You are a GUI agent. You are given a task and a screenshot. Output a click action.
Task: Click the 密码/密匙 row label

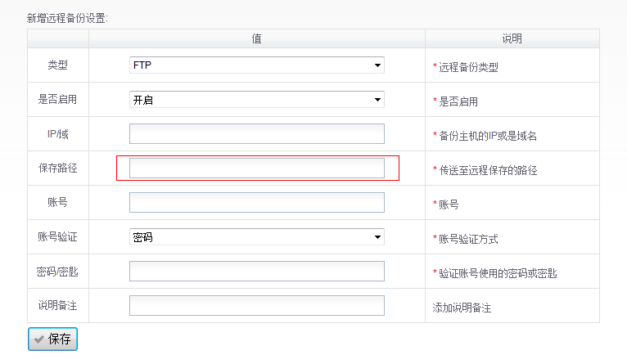point(58,272)
